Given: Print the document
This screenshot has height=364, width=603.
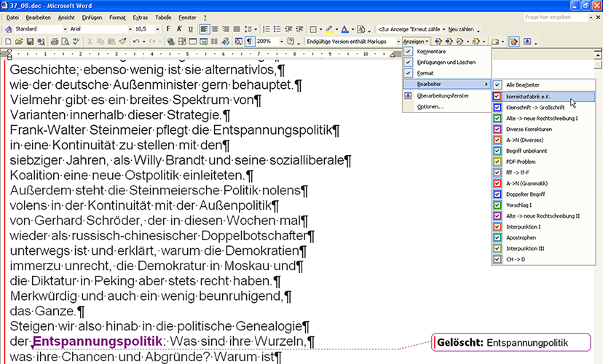Looking at the screenshot, I should (55, 41).
